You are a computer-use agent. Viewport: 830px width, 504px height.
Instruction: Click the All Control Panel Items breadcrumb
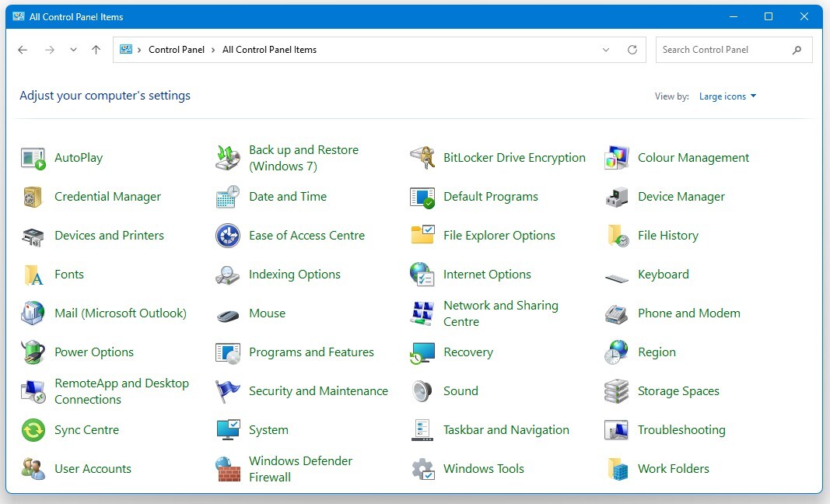click(x=269, y=49)
